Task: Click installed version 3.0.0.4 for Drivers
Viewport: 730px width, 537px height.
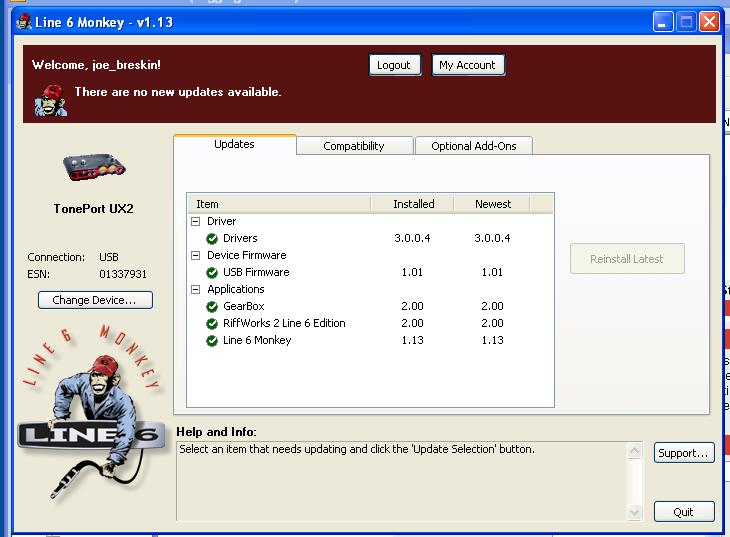Action: pos(412,238)
